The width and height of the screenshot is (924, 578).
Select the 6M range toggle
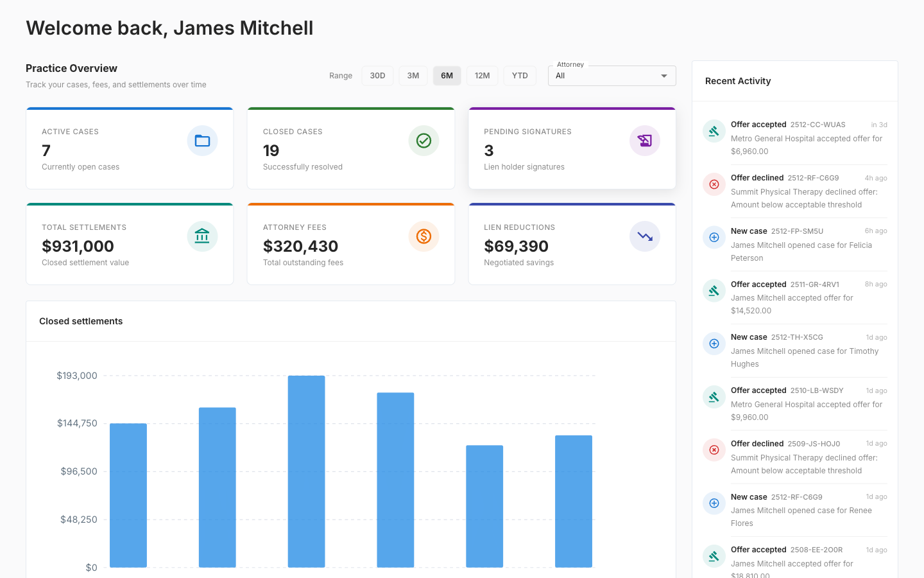(447, 75)
